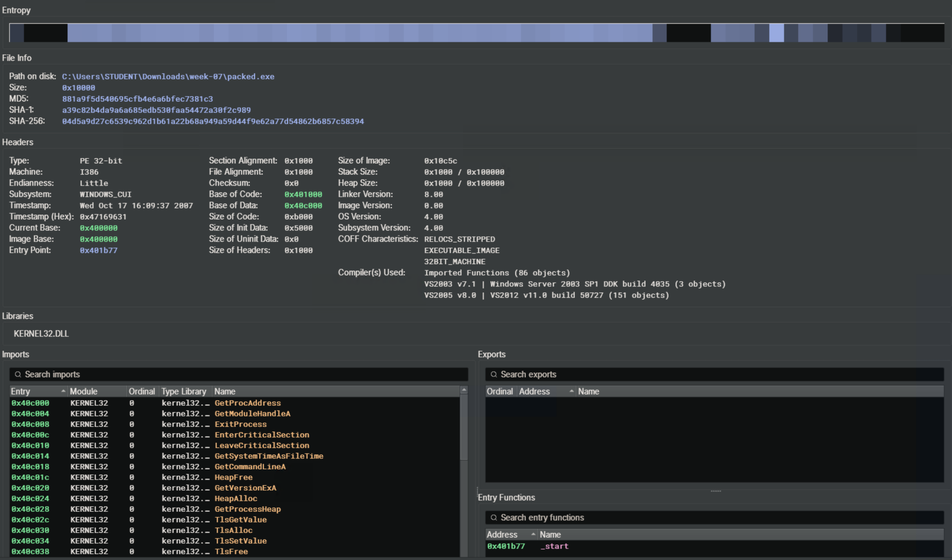Click the brightest block in the entropy bar

pos(776,33)
